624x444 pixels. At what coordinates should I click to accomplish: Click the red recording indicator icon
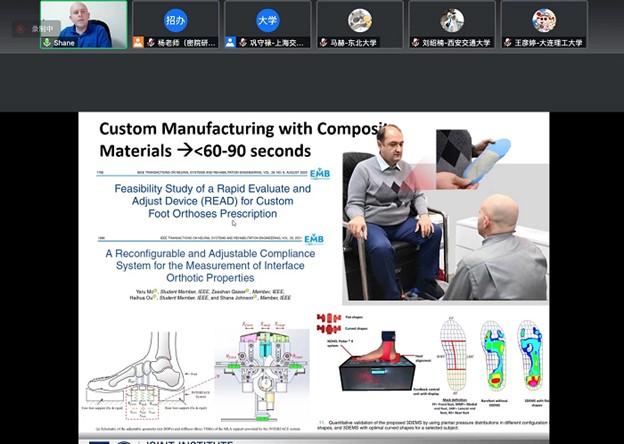21,29
